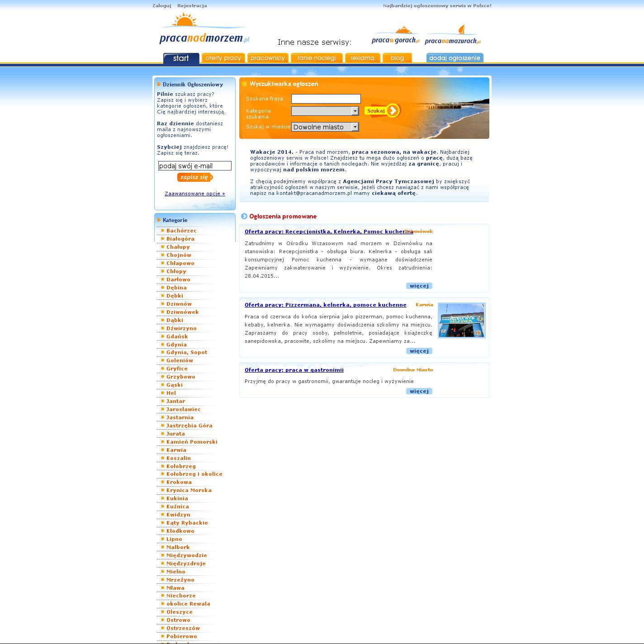The width and height of the screenshot is (644, 644).
Task: Switch to the oferty pracy tab
Action: [223, 58]
